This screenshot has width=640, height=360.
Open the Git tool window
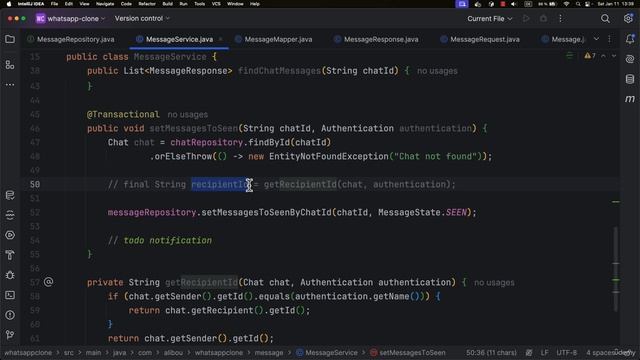click(x=10, y=335)
